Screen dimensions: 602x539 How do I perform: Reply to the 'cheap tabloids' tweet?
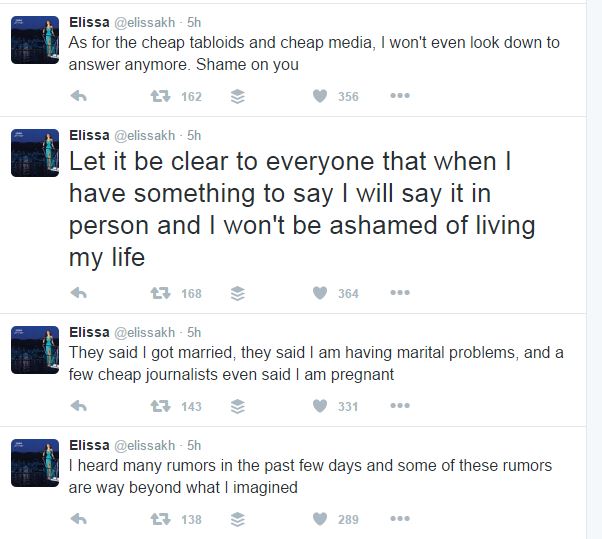(79, 96)
